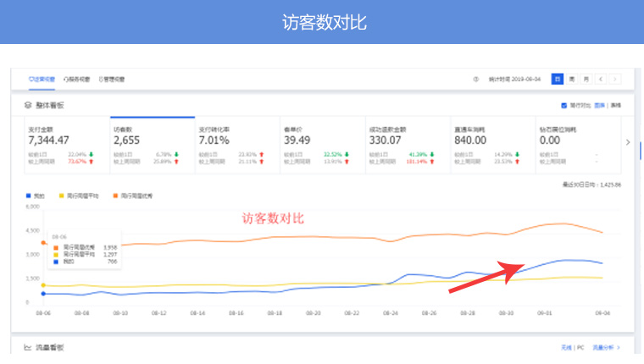Expand more metrics with right chevron
644x364 pixels.
point(628,142)
